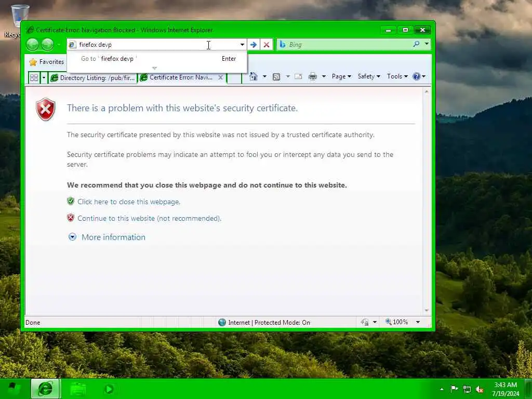Viewport: 532px width, 399px height.
Task: Expand the address bar autocomplete dropdown
Action: click(242, 45)
